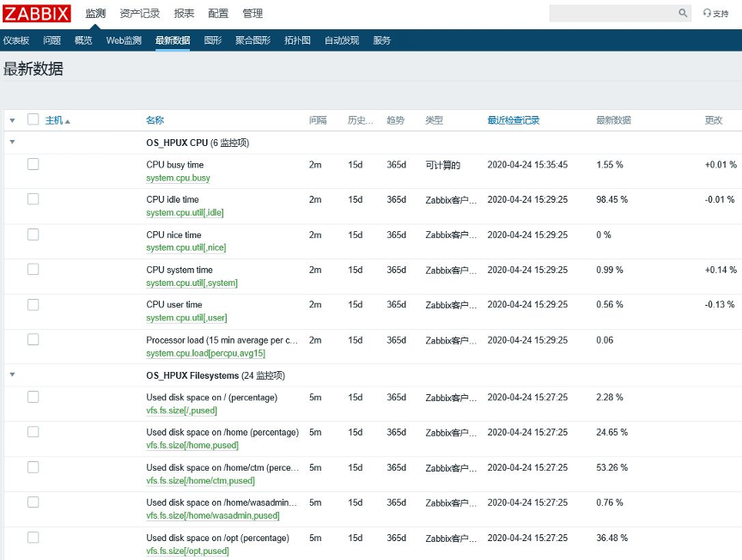The width and height of the screenshot is (742, 560).
Task: Click the search magnifier icon
Action: tap(683, 13)
